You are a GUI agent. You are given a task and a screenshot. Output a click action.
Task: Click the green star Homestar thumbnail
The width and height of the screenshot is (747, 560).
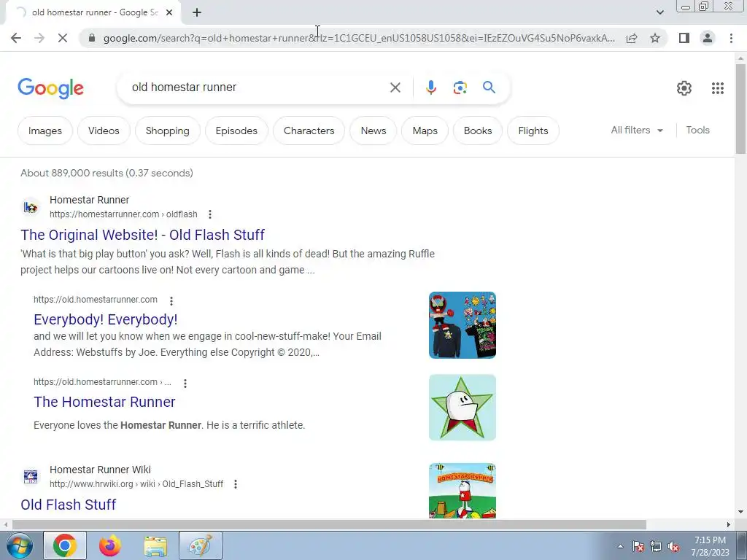(462, 408)
